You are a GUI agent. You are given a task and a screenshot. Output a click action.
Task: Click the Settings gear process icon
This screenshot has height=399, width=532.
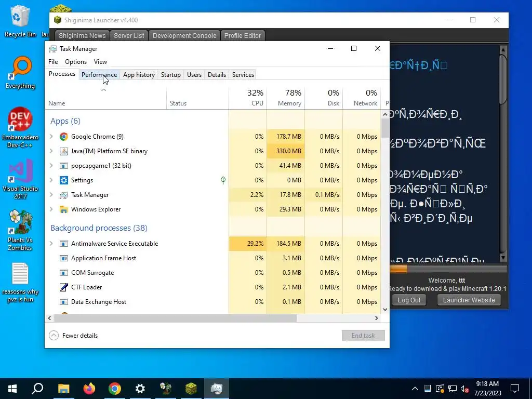[x=63, y=180]
